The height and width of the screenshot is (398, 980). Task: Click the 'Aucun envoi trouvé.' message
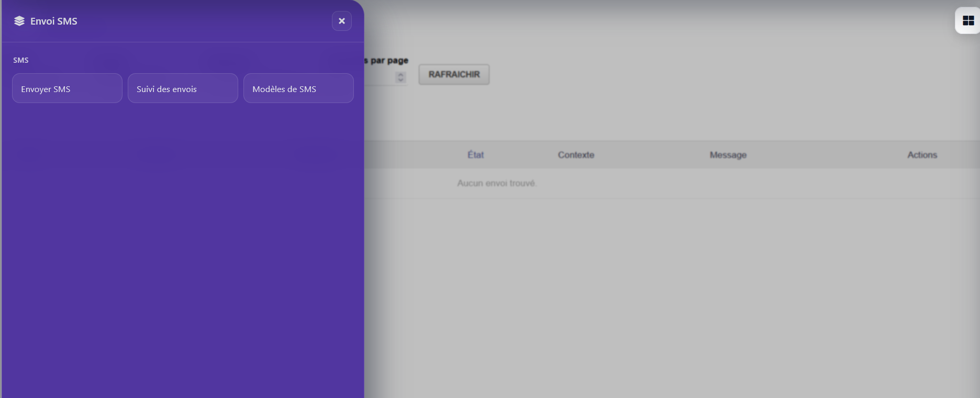click(x=497, y=183)
